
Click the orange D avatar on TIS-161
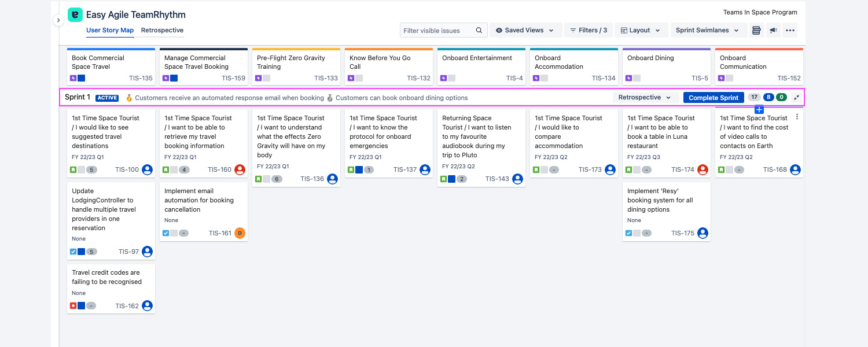point(240,233)
